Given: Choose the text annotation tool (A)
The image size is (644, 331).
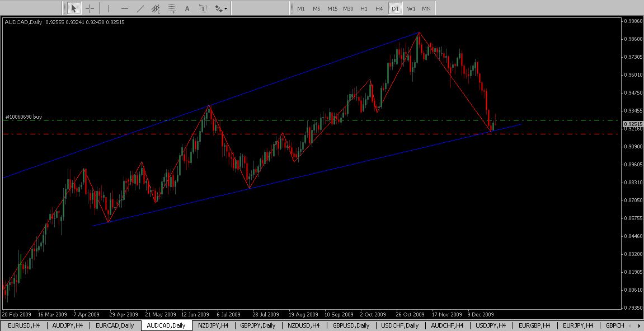Looking at the screenshot, I should click(x=187, y=8).
